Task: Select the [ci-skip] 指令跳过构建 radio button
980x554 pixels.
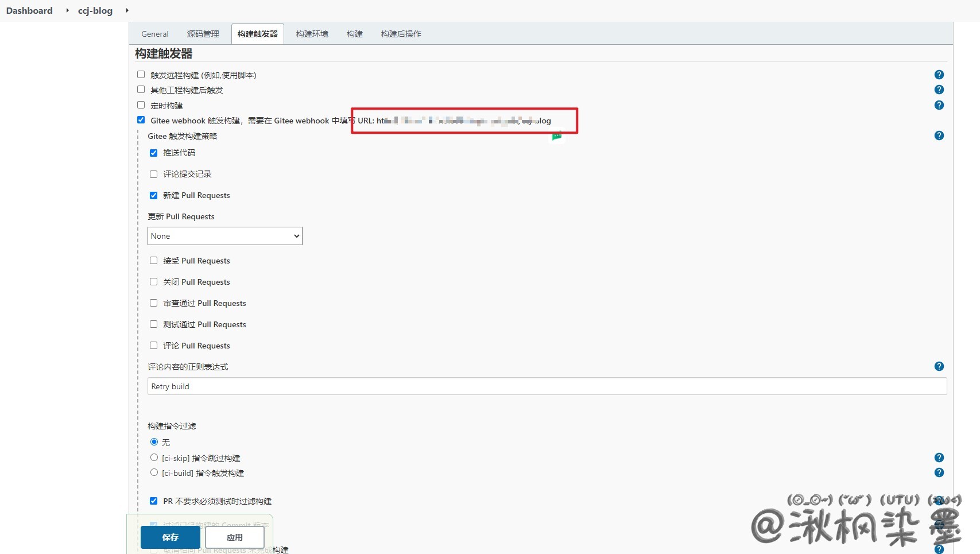Action: pyautogui.click(x=154, y=458)
